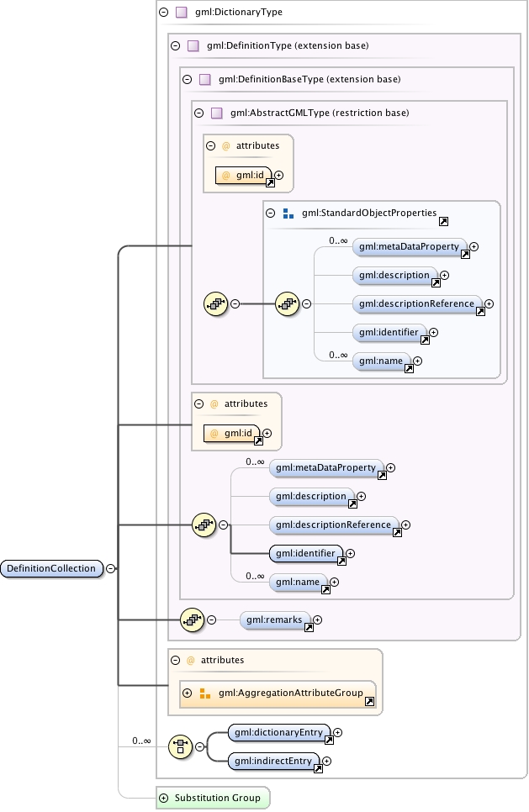Select the bold-outlined gml:identifier element

[x=306, y=554]
